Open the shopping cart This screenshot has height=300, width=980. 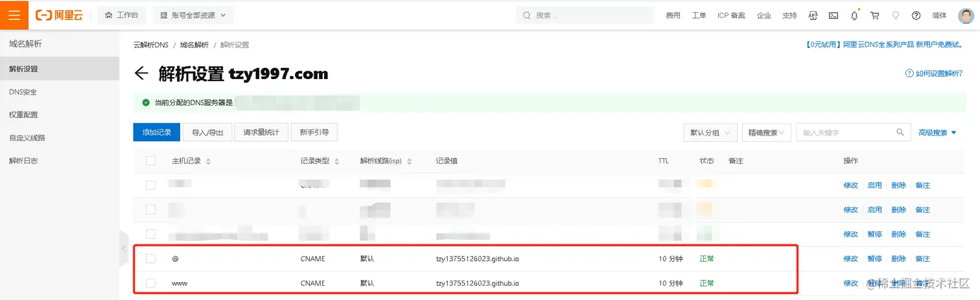[x=875, y=15]
